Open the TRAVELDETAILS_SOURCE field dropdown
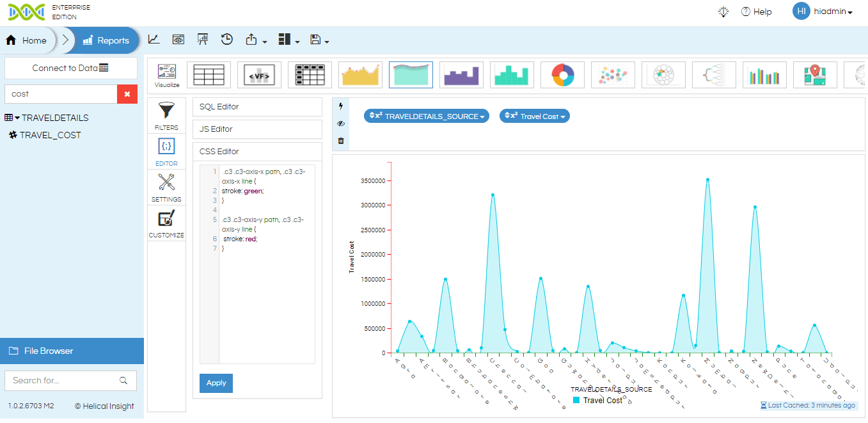Screen dimensions: 868x423 click(x=427, y=116)
